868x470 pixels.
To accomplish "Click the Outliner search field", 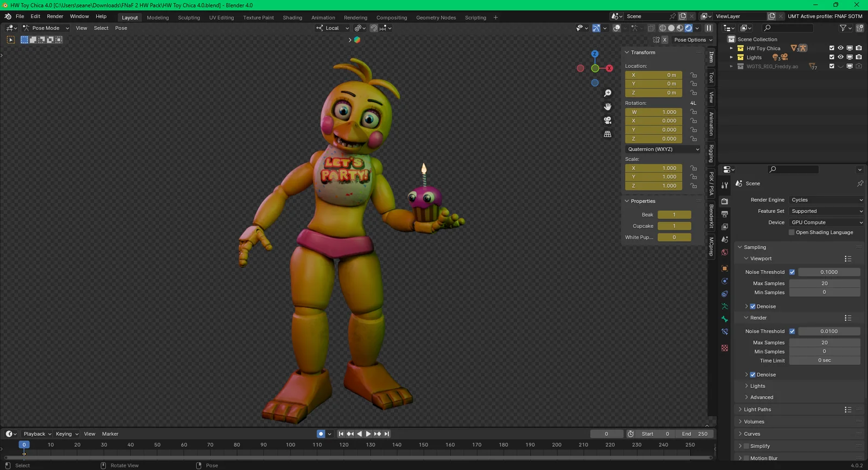I will coord(788,28).
